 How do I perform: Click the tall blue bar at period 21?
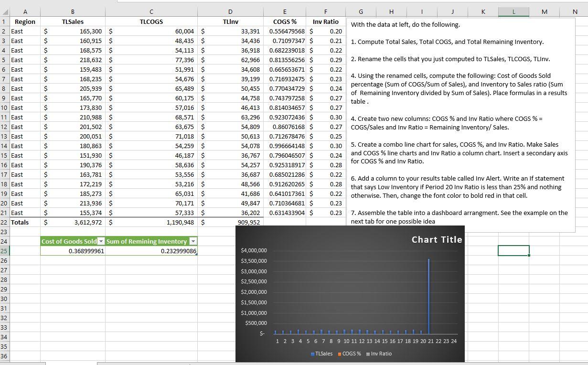point(428,296)
